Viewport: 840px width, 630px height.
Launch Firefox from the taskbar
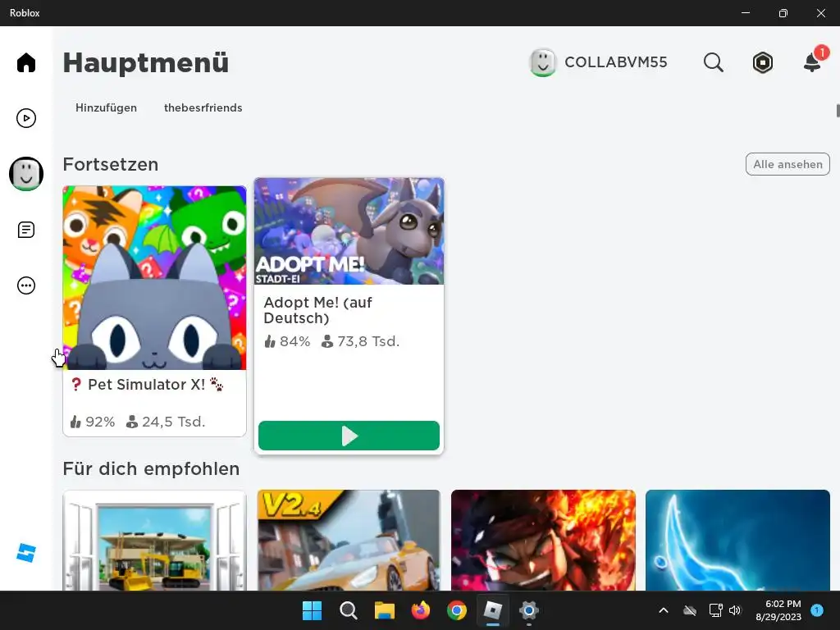(x=421, y=610)
